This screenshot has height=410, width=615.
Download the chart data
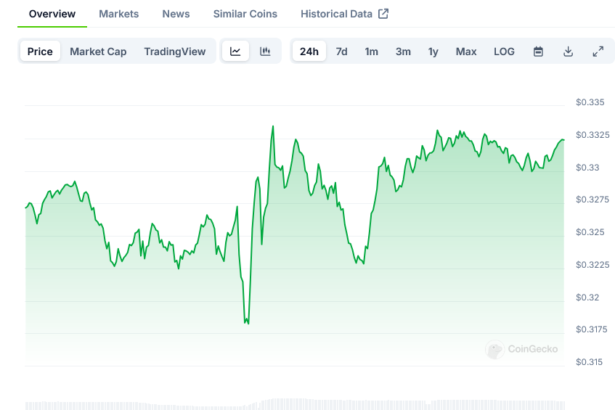568,51
